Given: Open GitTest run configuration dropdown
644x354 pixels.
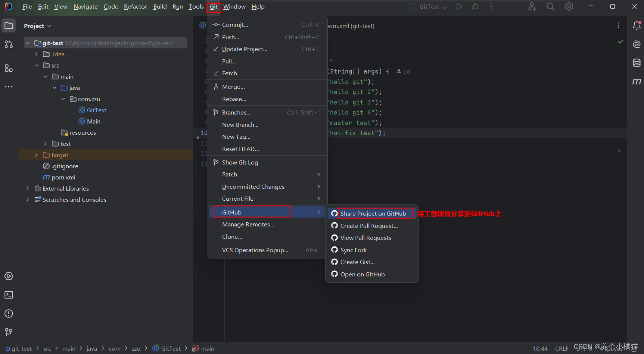Looking at the screenshot, I should click(429, 7).
